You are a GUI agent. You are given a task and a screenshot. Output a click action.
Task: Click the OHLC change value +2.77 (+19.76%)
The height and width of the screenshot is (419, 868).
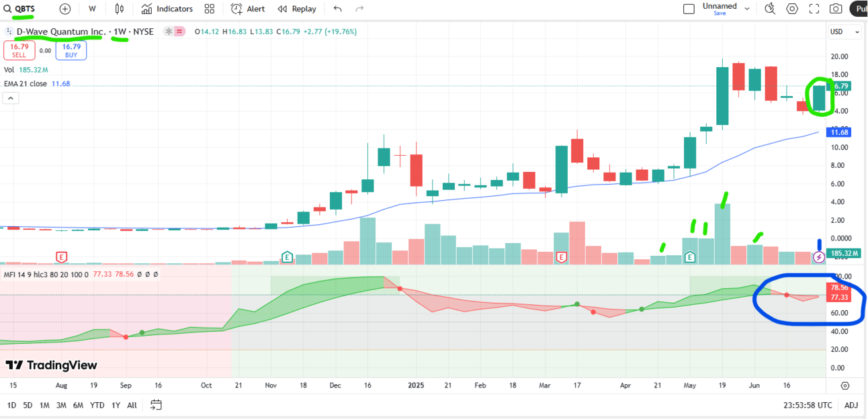pos(330,32)
